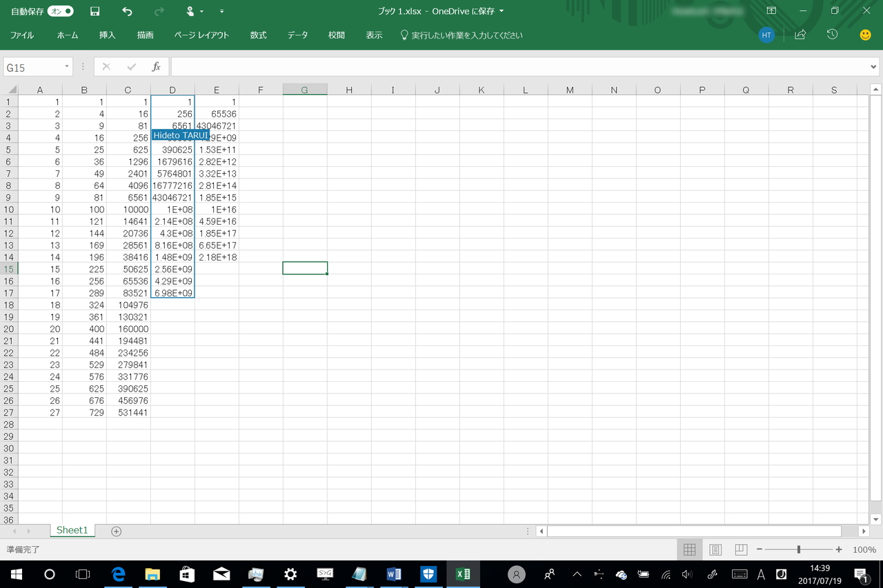Screen dimensions: 883x588
Task: Click the zoom slider handle
Action: (799, 549)
